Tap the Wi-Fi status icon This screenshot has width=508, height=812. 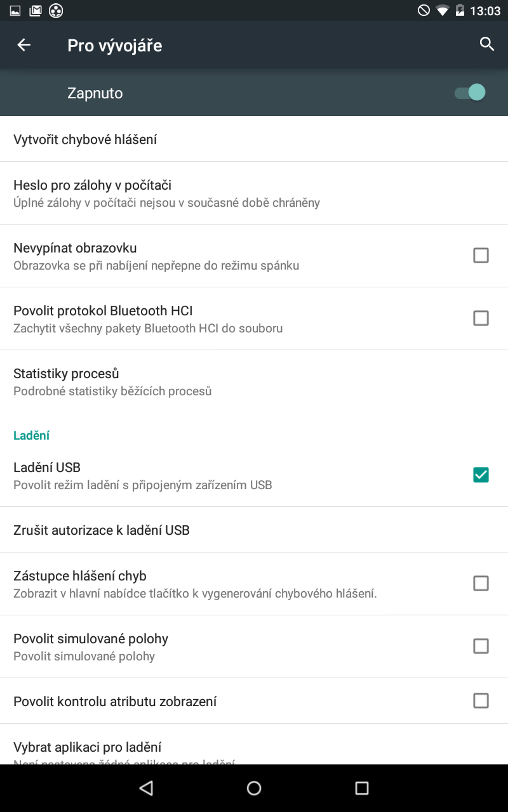point(442,10)
